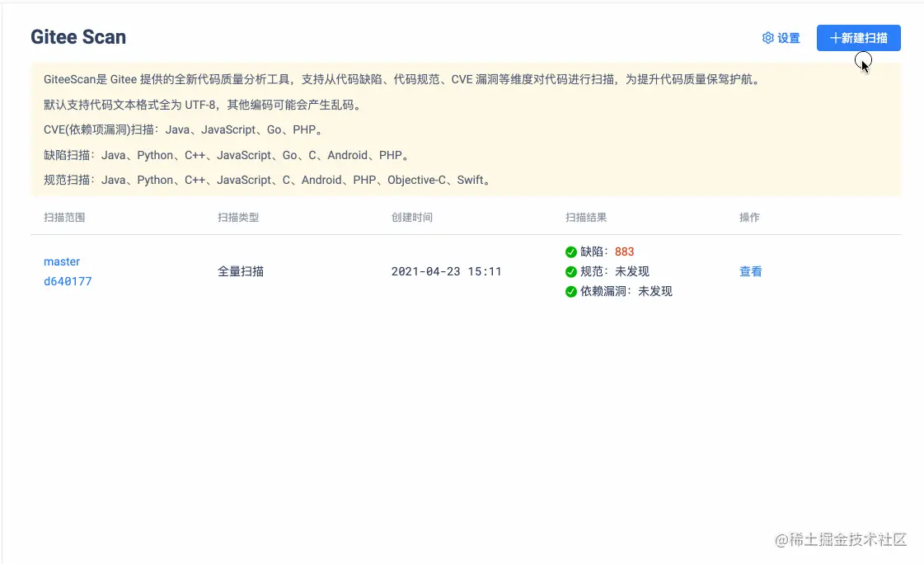Click the 扫描范围 column header

[x=64, y=217]
